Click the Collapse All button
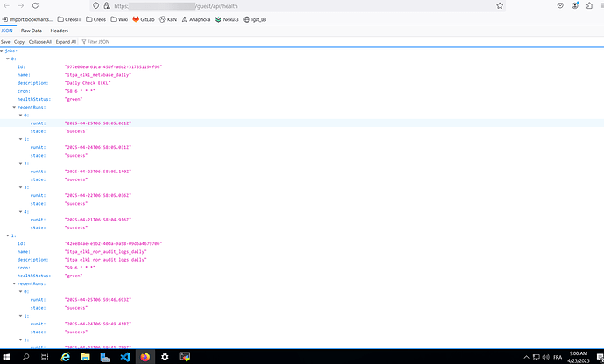The width and height of the screenshot is (604, 364). (40, 41)
